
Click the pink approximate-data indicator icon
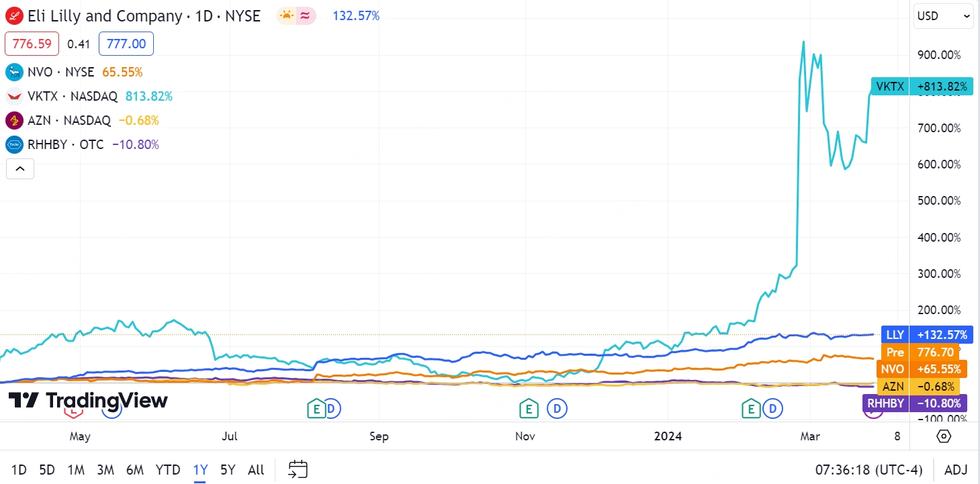[x=306, y=16]
